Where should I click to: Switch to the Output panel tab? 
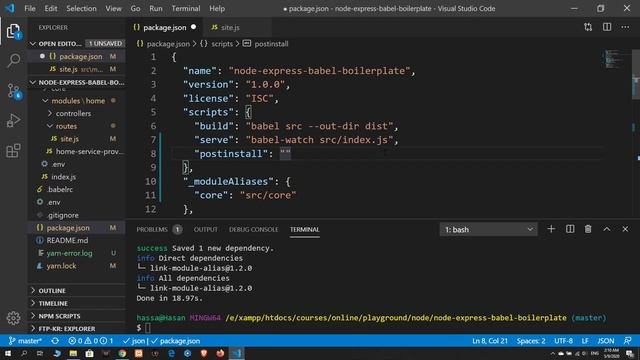pos(206,229)
